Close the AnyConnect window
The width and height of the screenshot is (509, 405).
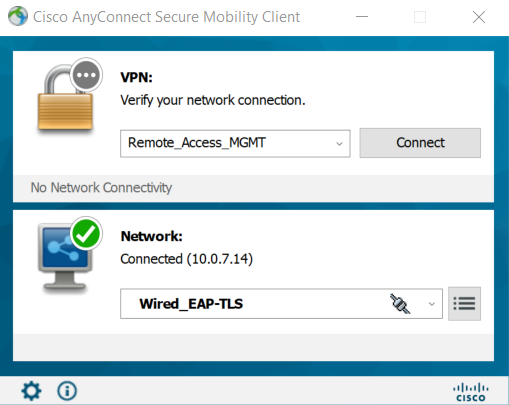[x=479, y=17]
